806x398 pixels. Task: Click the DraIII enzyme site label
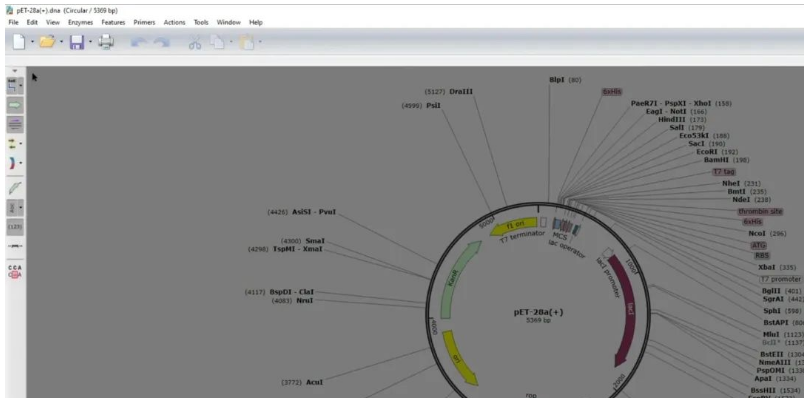(461, 92)
